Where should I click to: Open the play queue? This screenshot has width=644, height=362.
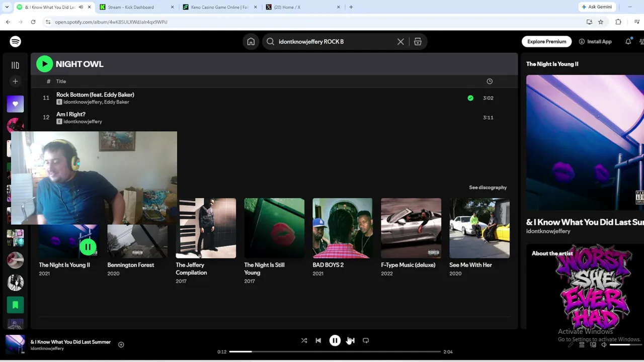click(x=582, y=345)
